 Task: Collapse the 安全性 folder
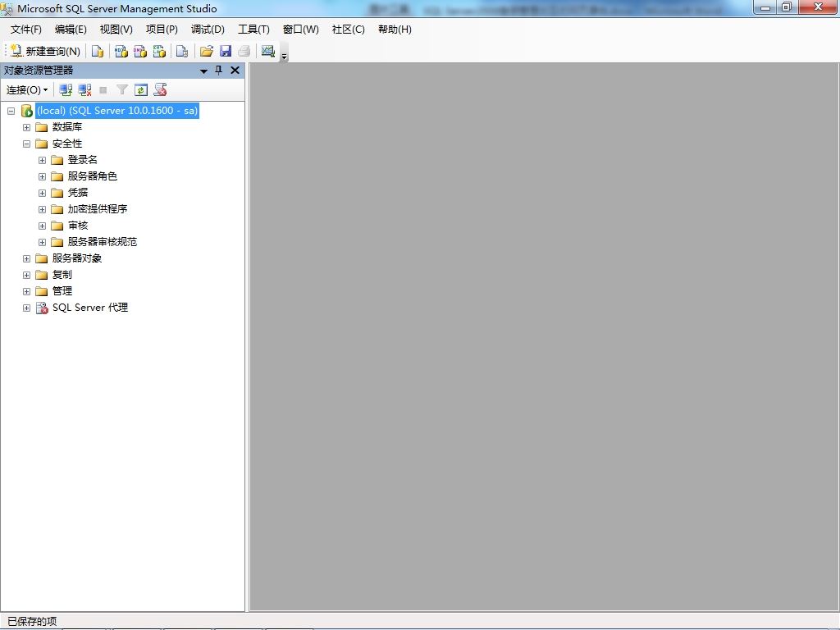click(x=26, y=144)
